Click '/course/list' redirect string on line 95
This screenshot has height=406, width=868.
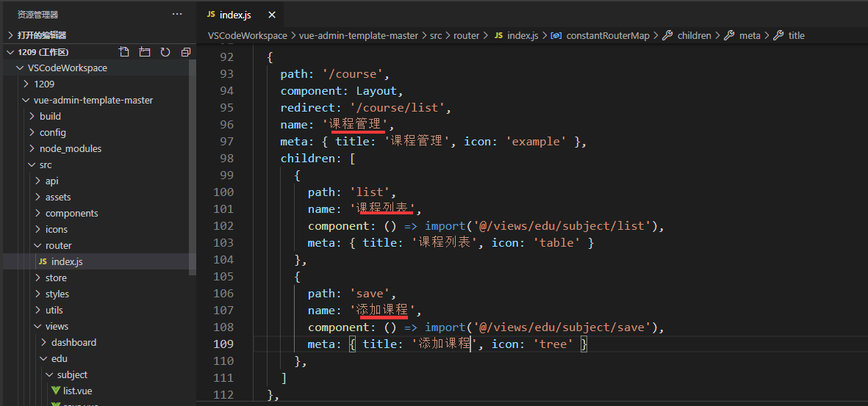pyautogui.click(x=398, y=108)
